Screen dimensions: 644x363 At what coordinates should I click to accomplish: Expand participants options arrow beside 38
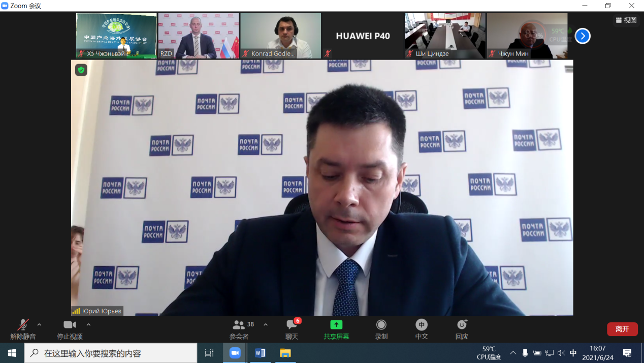[265, 325]
